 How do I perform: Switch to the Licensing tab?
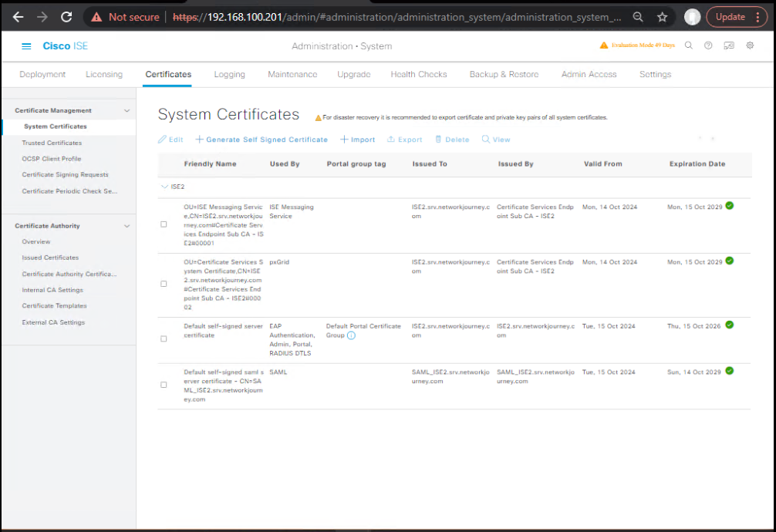(x=104, y=74)
